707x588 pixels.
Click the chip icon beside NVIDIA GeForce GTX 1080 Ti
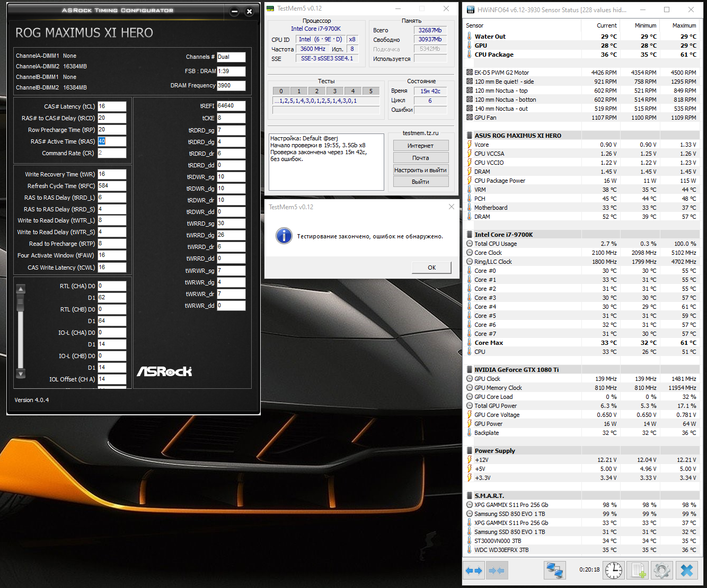(x=470, y=370)
